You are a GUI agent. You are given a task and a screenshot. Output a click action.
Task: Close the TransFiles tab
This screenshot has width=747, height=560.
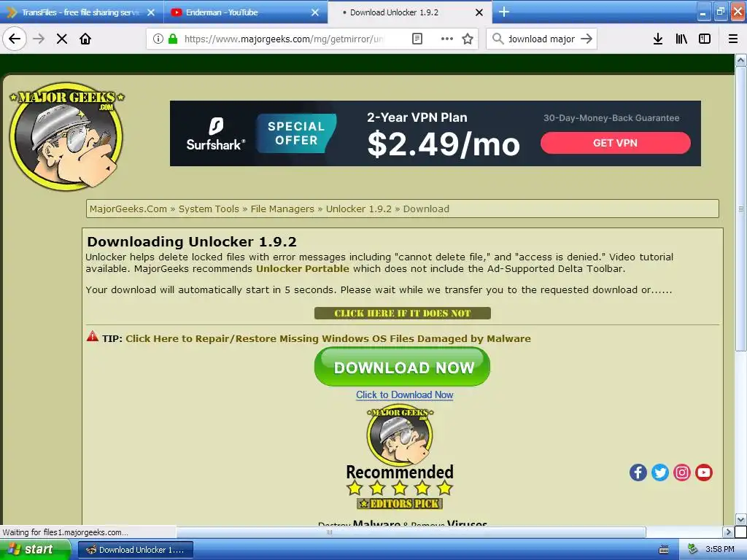tap(151, 12)
